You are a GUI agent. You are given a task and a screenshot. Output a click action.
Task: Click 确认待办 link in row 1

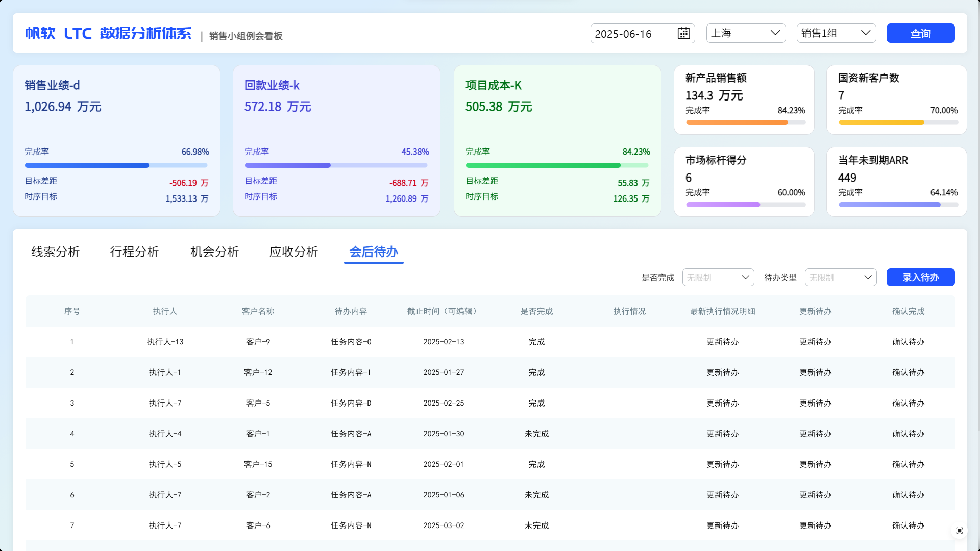(x=908, y=342)
